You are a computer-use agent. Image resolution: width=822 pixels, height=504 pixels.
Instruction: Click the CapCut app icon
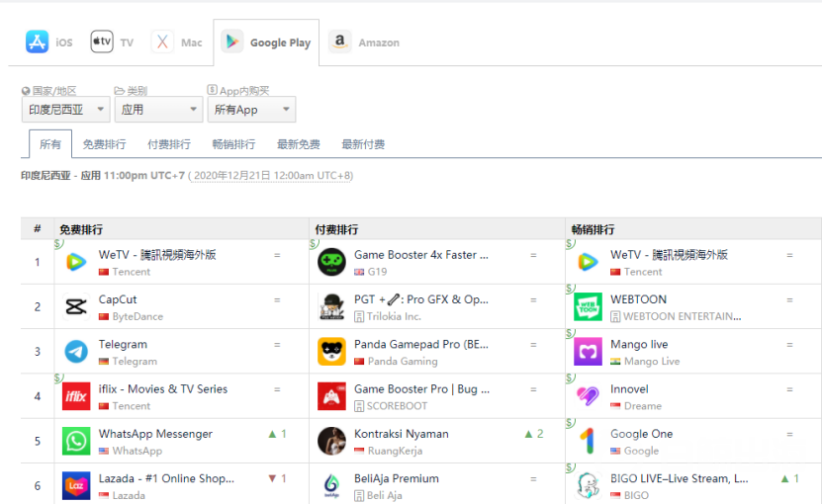click(x=76, y=306)
